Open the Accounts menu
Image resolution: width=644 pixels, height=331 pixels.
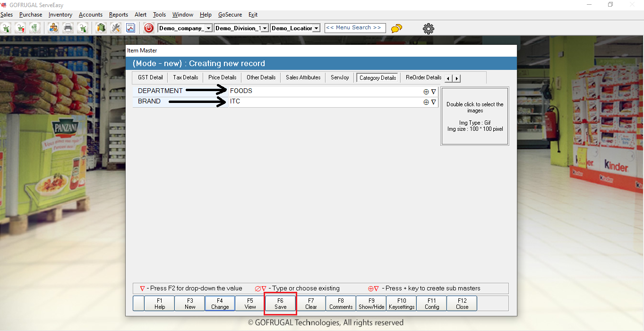(x=91, y=15)
